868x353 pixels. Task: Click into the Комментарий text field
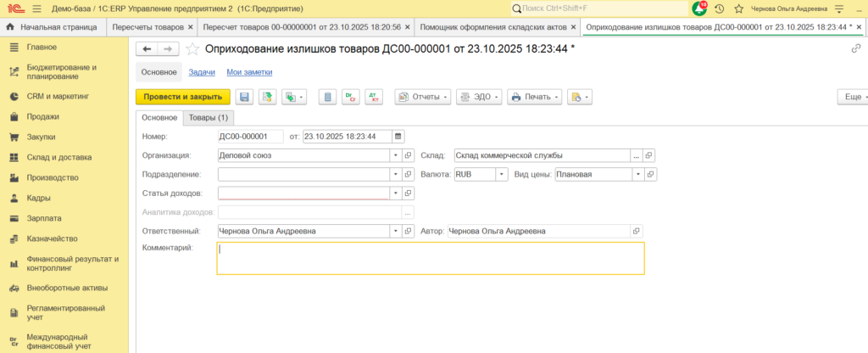point(431,258)
